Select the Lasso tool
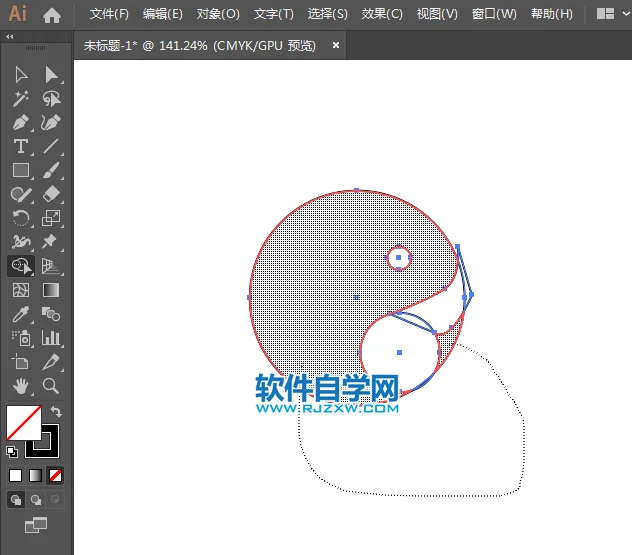 coord(51,99)
